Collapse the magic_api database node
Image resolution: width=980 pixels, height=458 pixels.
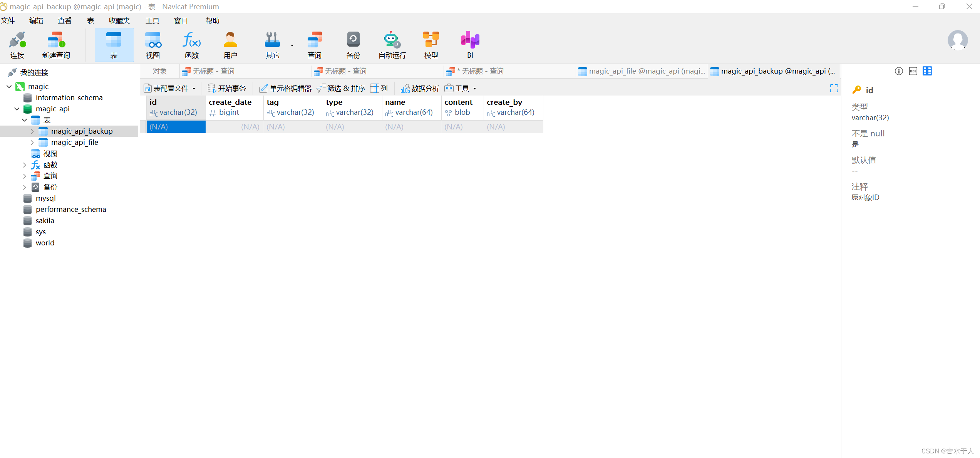(17, 109)
